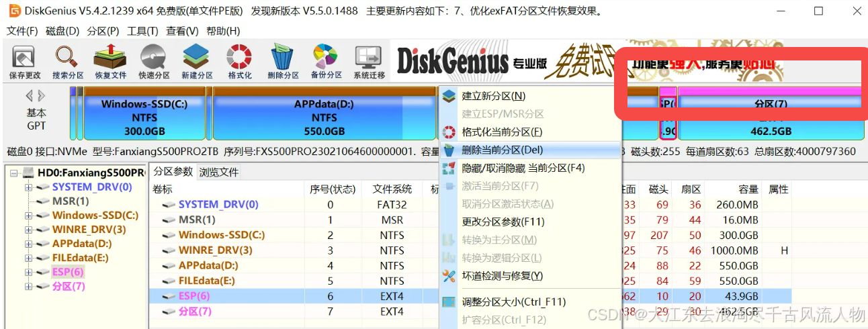Open the 磁盘(D) menu
This screenshot has width=868, height=329.
click(62, 31)
